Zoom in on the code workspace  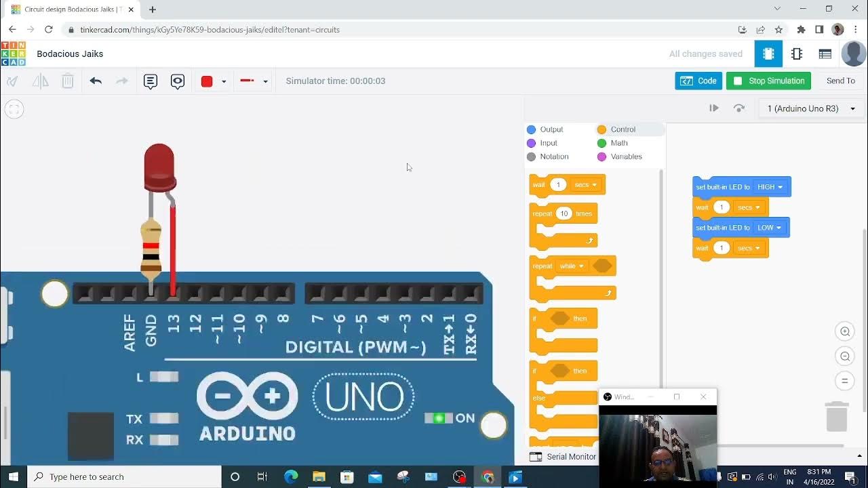click(x=845, y=331)
